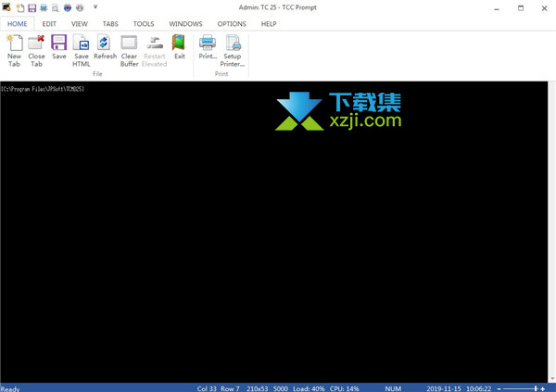The width and height of the screenshot is (556, 392).
Task: Open the OPTIONS ribbon tab
Action: [x=232, y=23]
